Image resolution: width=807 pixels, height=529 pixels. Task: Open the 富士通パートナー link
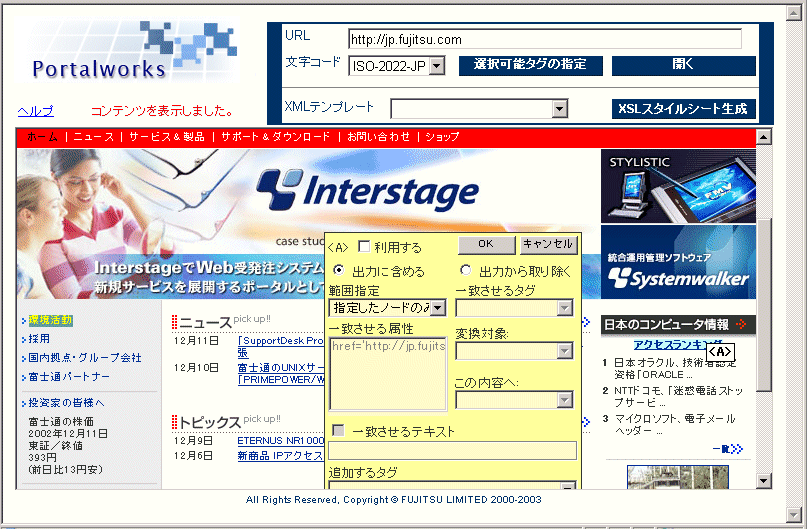69,377
